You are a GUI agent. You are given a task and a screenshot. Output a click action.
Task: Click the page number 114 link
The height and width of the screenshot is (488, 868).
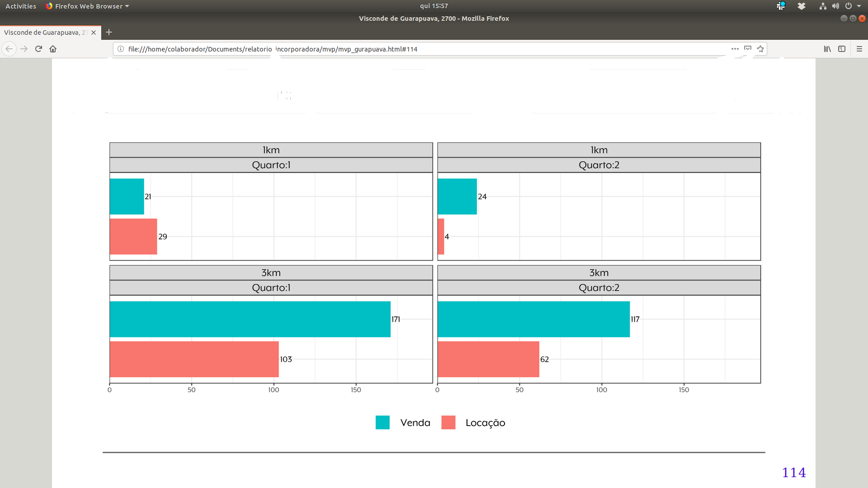(794, 472)
